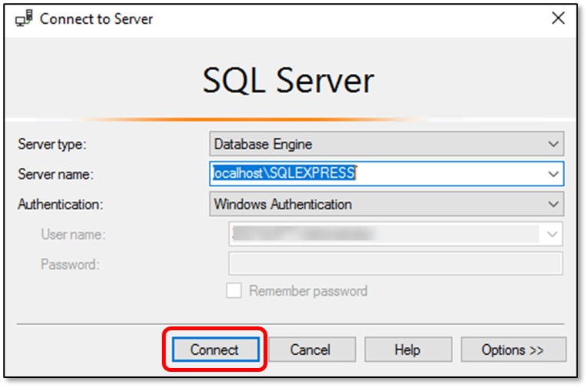The width and height of the screenshot is (588, 388).
Task: Click inside the Server name text field
Action: (x=377, y=174)
